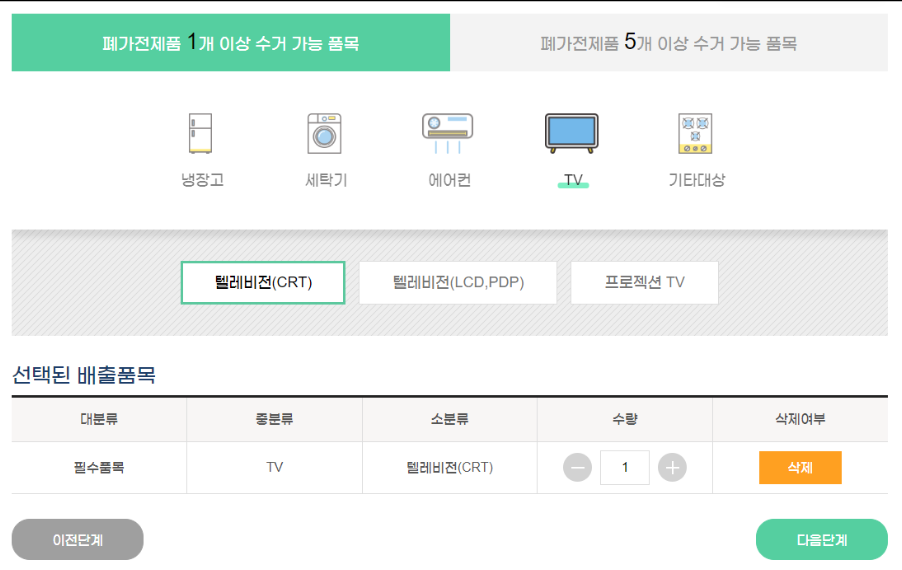902x570 pixels.
Task: Switch to 폐가전제품 1개 이상 수거 가능 품목 tab
Action: pos(231,43)
